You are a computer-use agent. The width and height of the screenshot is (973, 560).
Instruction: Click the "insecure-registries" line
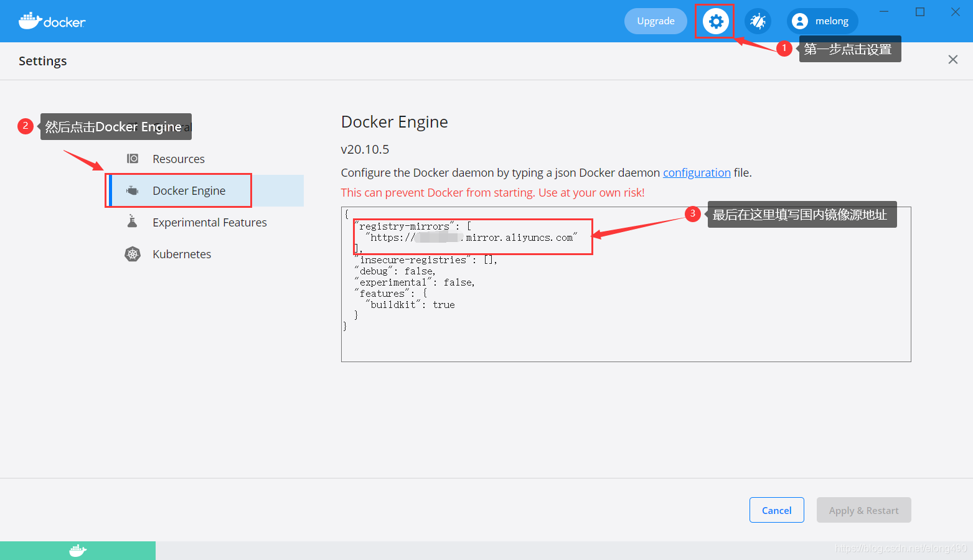click(426, 260)
